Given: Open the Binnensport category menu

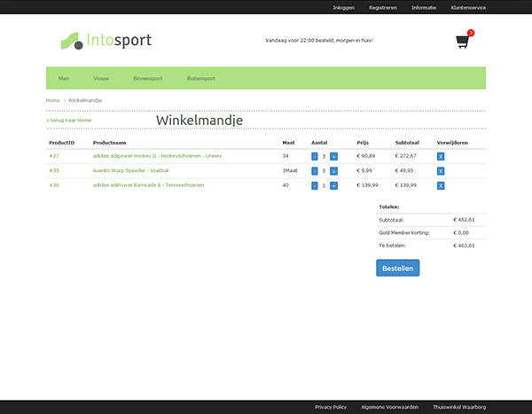Looking at the screenshot, I should click(145, 79).
